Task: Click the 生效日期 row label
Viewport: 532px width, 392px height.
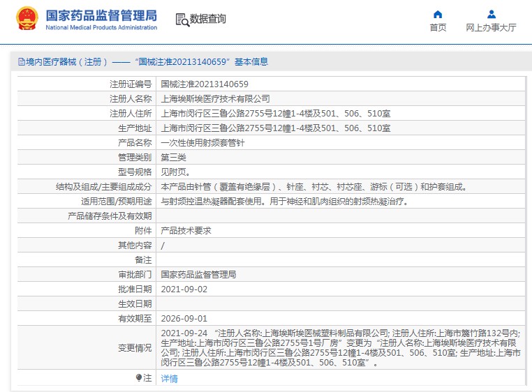Action: point(135,304)
